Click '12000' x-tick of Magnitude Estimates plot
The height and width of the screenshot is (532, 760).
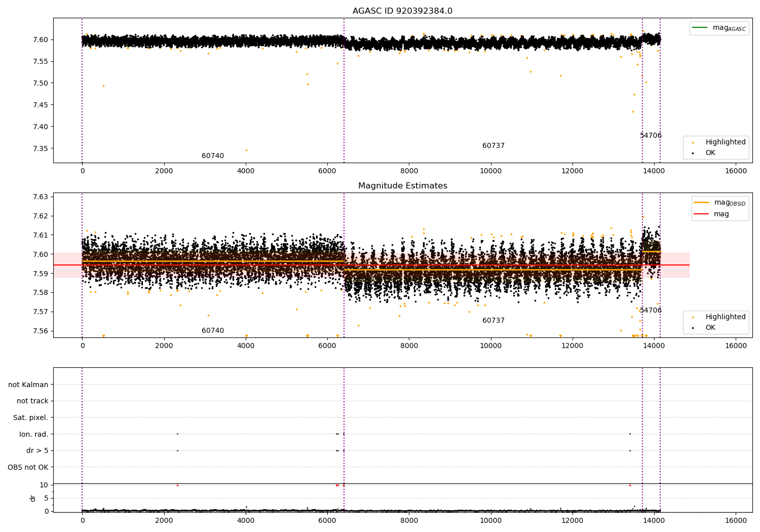(573, 346)
